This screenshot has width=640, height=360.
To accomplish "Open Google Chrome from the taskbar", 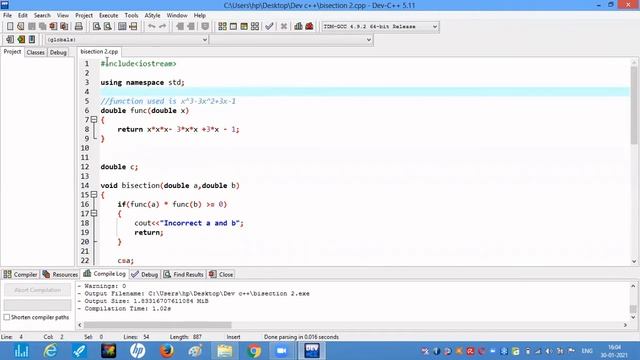I will [x=254, y=351].
